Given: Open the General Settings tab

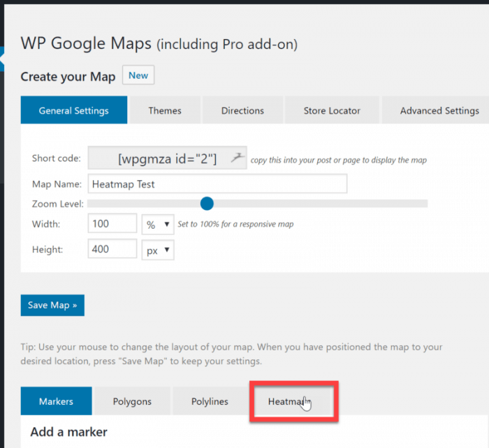Looking at the screenshot, I should (x=74, y=110).
